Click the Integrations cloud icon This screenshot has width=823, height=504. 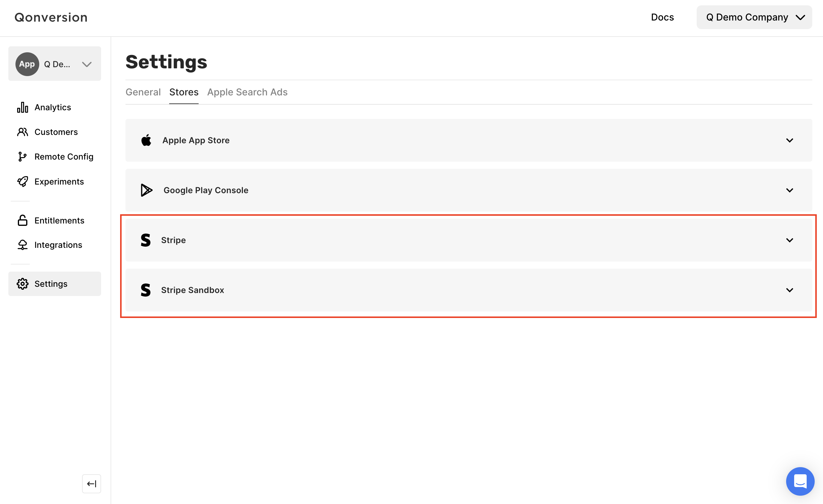coord(22,245)
